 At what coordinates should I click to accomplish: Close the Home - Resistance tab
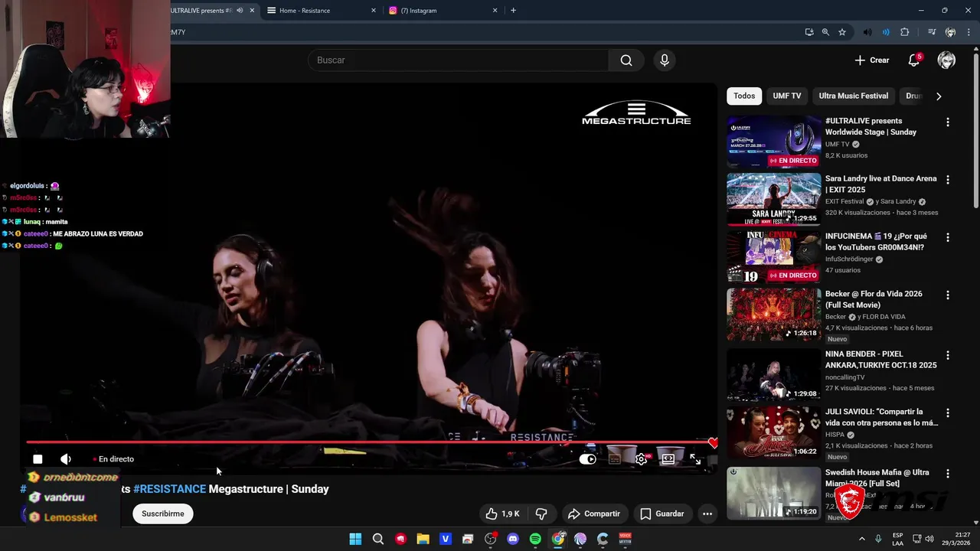pyautogui.click(x=374, y=11)
